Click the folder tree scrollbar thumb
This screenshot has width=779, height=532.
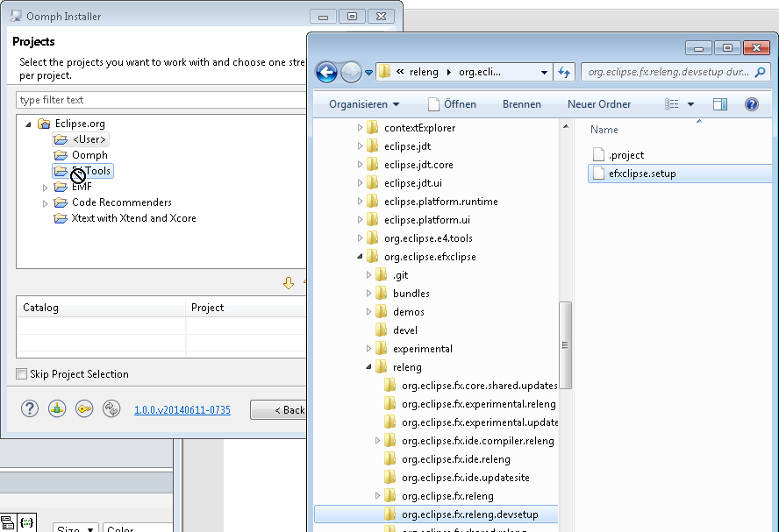point(565,345)
